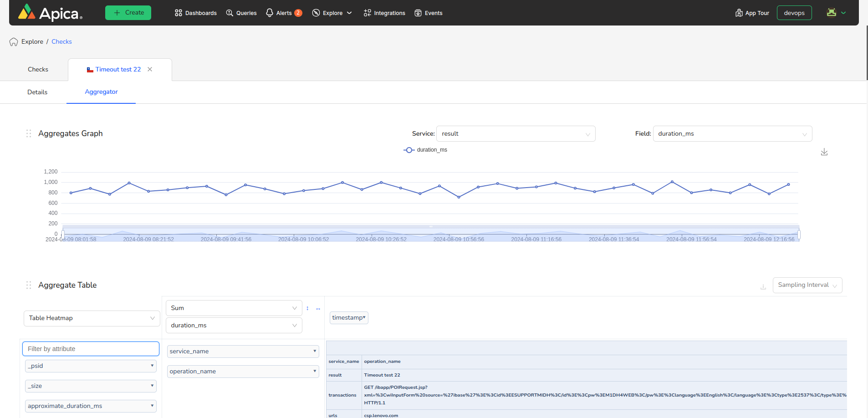Expand the Field duration_ms dropdown
The height and width of the screenshot is (418, 868).
point(732,133)
